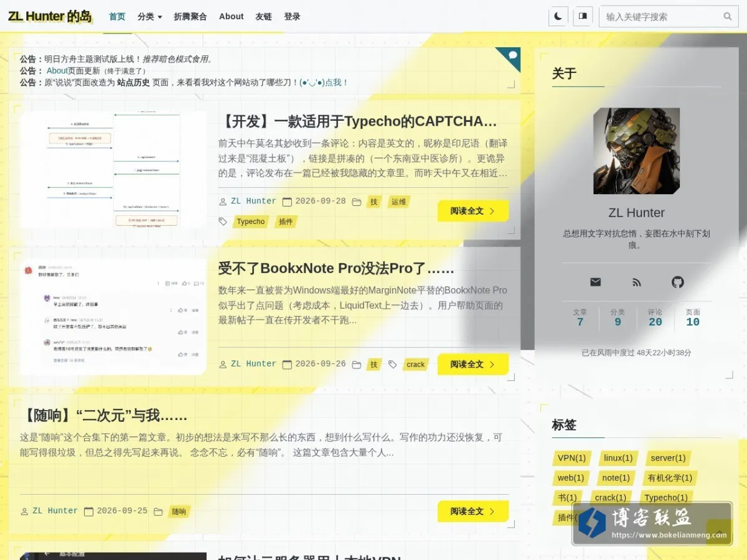Image resolution: width=747 pixels, height=560 pixels.
Task: Click author icon on BookxNote article
Action: pos(223,365)
